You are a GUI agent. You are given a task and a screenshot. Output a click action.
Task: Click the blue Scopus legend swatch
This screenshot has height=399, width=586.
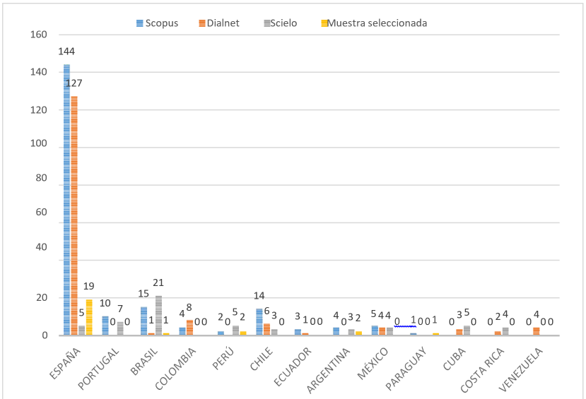coord(140,23)
